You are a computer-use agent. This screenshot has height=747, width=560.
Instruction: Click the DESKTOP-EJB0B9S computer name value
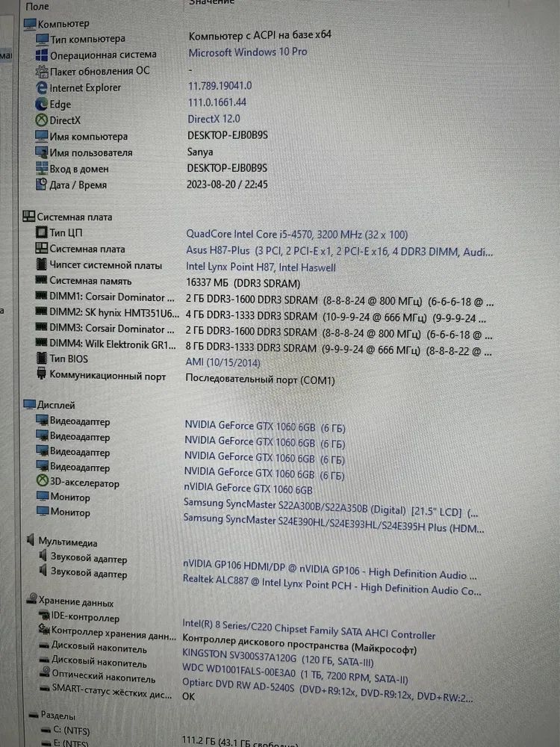click(228, 135)
